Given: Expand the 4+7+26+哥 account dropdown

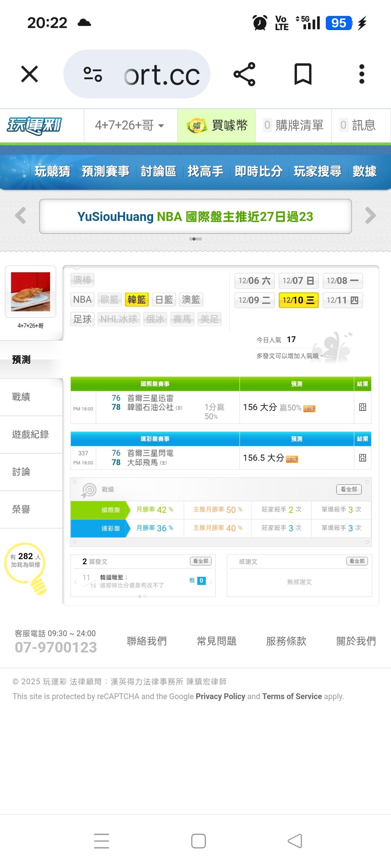Looking at the screenshot, I should pos(130,125).
